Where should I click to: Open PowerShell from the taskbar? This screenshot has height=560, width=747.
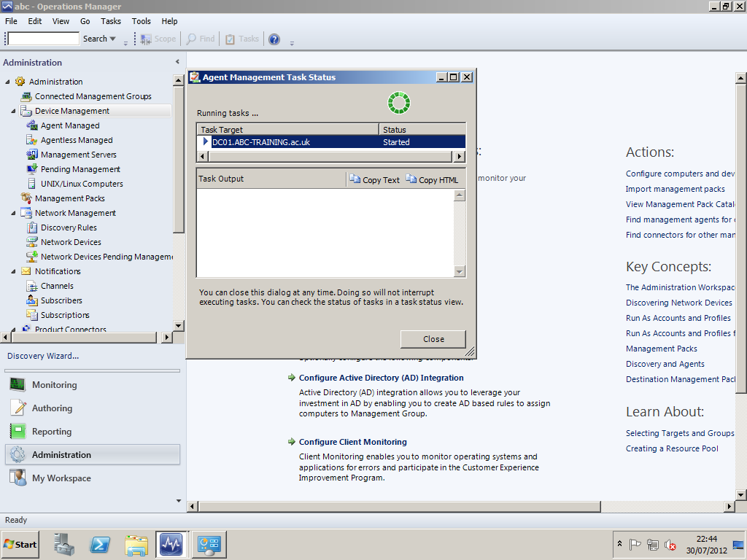click(100, 544)
